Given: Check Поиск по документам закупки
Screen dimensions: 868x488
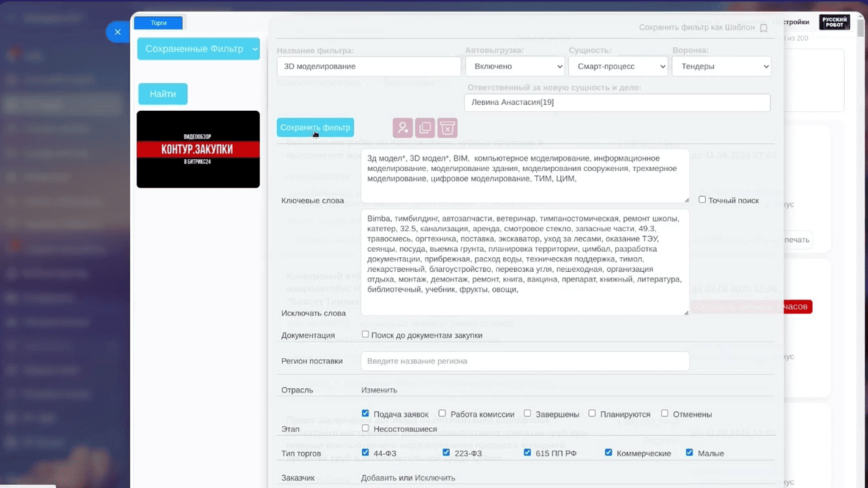Looking at the screenshot, I should click(x=365, y=334).
